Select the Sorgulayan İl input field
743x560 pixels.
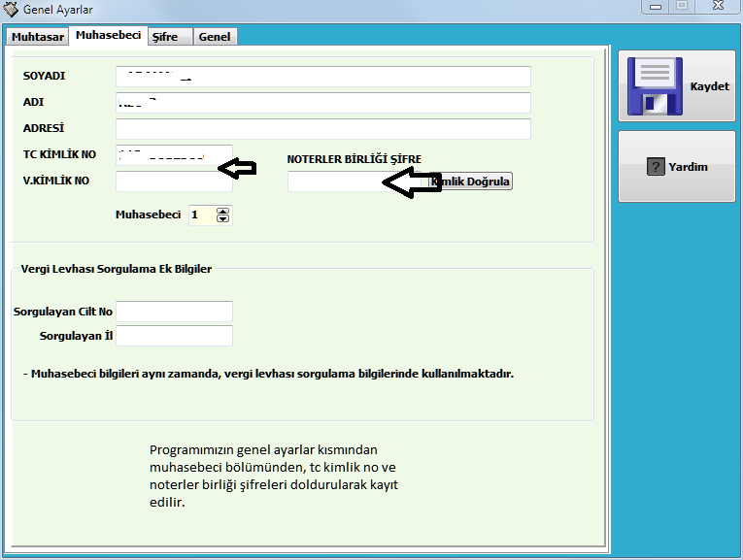tap(174, 336)
